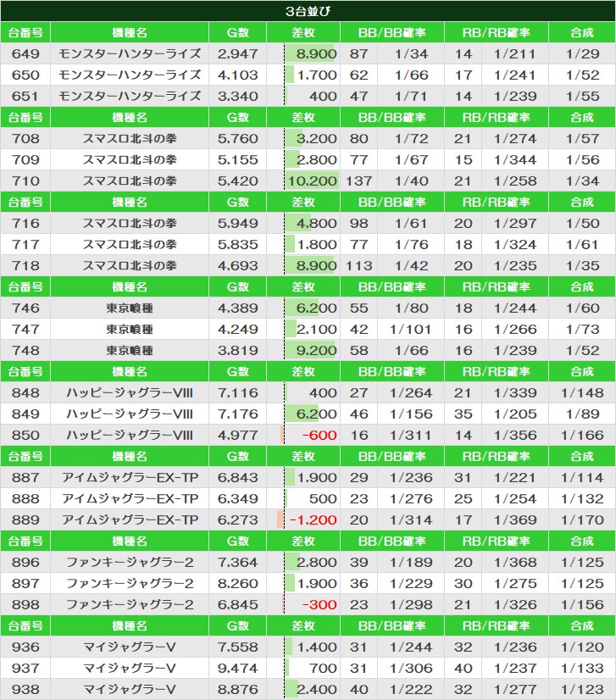Click machine number 716
Image resolution: width=616 pixels, height=700 pixels.
[25, 224]
